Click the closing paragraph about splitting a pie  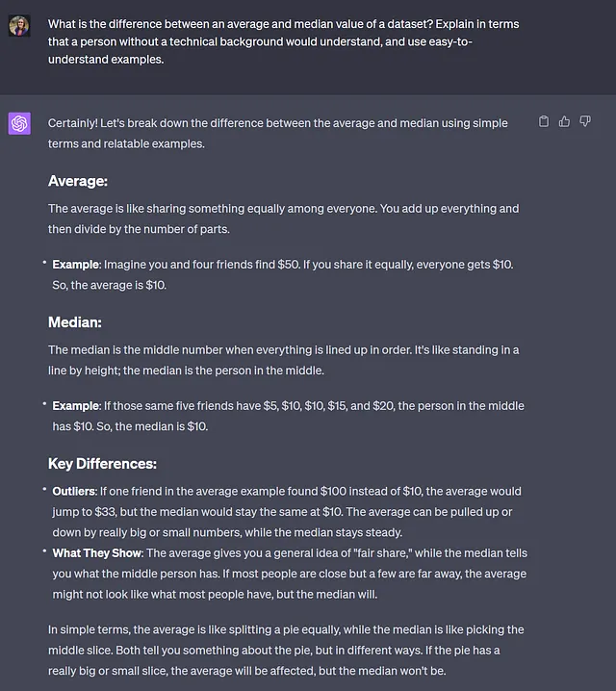286,650
